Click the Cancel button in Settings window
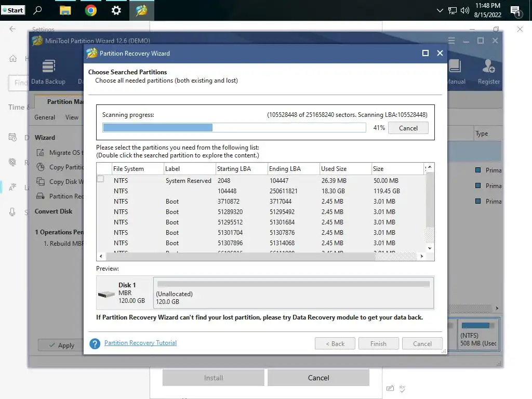This screenshot has width=532, height=399. [x=318, y=378]
